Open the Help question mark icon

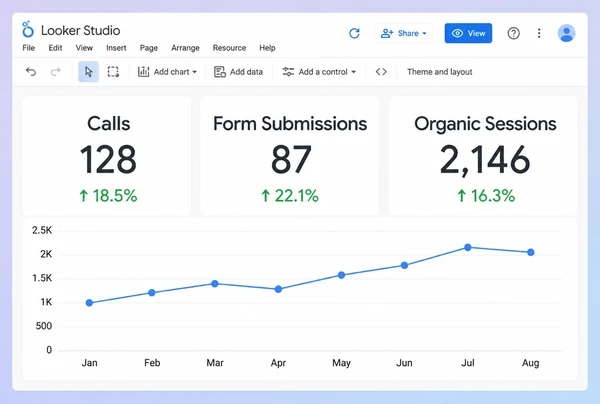click(514, 33)
